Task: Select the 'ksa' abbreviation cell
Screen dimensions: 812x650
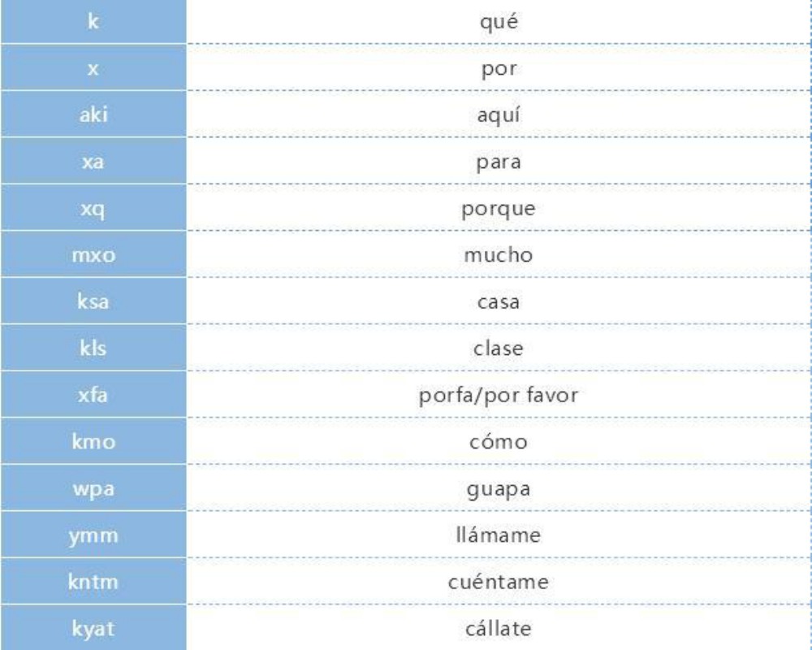Action: click(93, 302)
